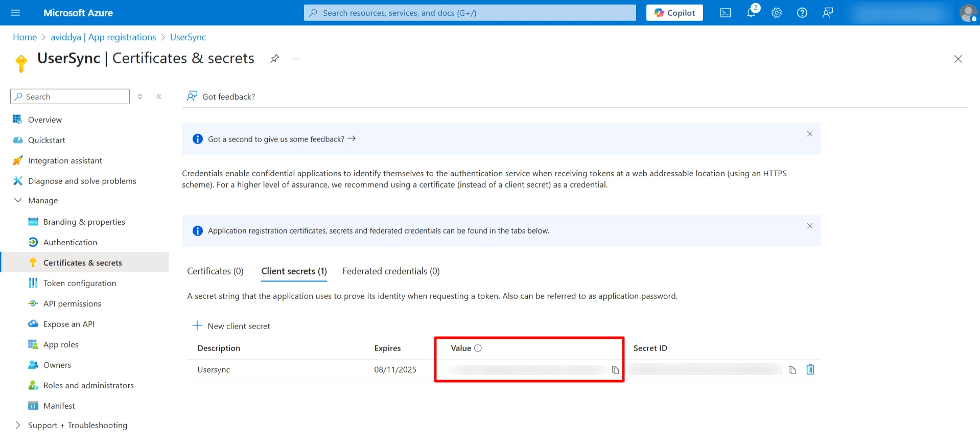The width and height of the screenshot is (980, 443).
Task: Click Got feedback? button
Action: (221, 97)
